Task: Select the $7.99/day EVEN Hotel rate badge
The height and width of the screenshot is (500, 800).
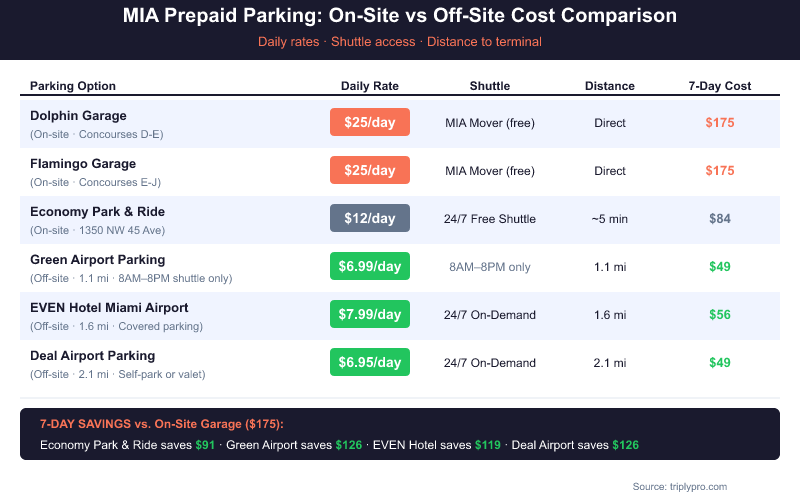Action: pyautogui.click(x=369, y=315)
